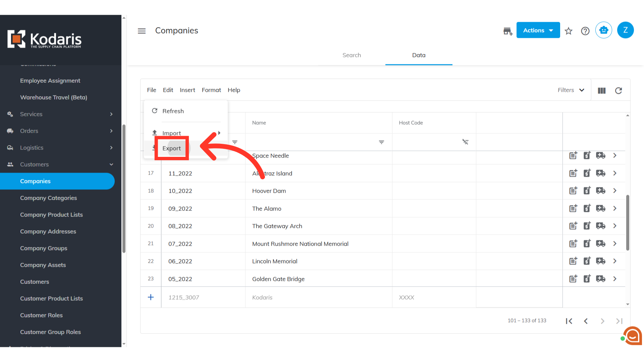Expand the Filters dropdown
This screenshot has height=362, width=644.
[571, 90]
